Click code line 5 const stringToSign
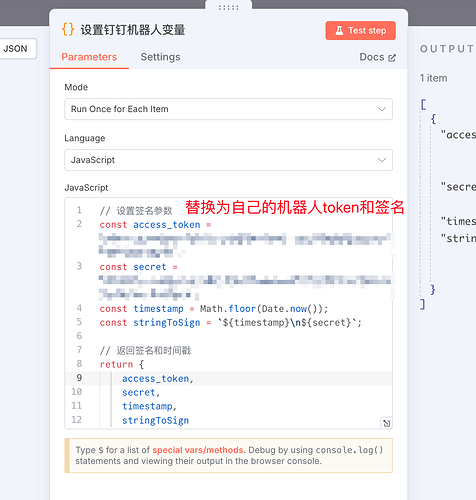 pos(230,323)
